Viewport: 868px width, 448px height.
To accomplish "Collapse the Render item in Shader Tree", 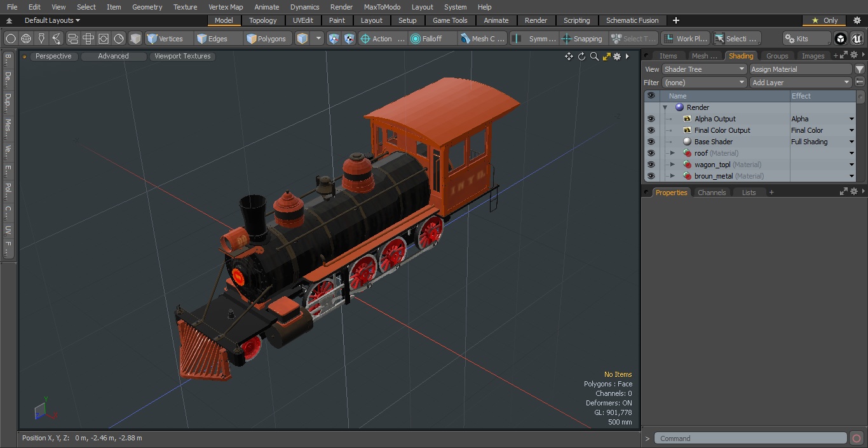I will point(665,107).
